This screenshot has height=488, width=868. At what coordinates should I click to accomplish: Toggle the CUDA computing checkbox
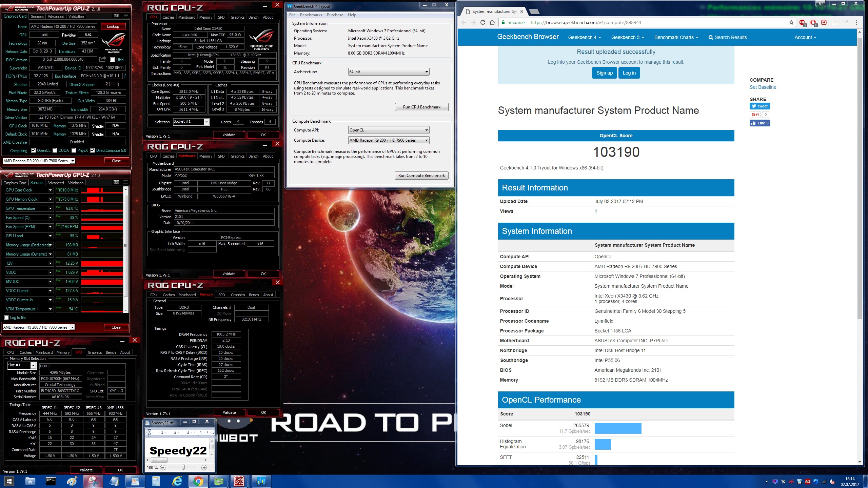point(55,150)
